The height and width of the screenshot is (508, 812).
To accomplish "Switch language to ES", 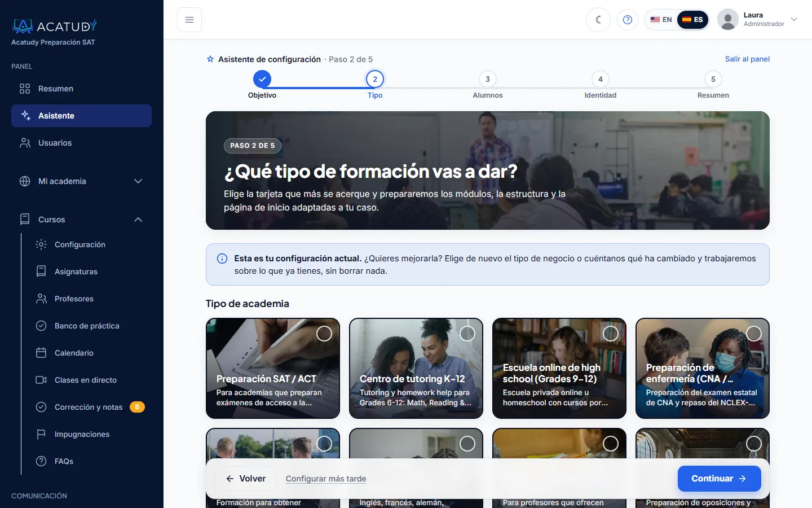I will [692, 20].
